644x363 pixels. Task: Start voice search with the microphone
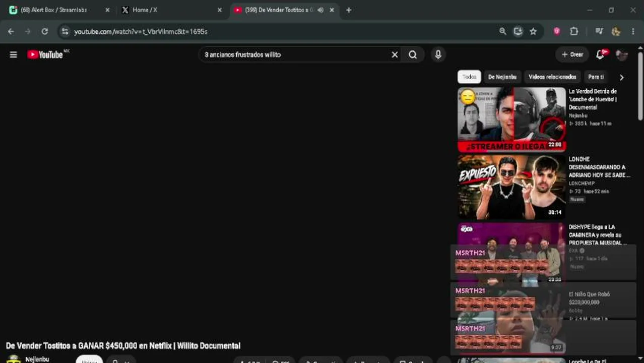[x=438, y=54]
